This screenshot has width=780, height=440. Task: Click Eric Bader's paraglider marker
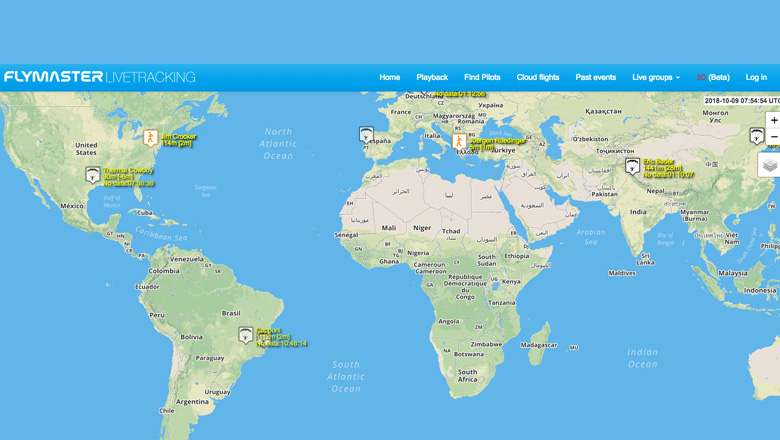632,165
